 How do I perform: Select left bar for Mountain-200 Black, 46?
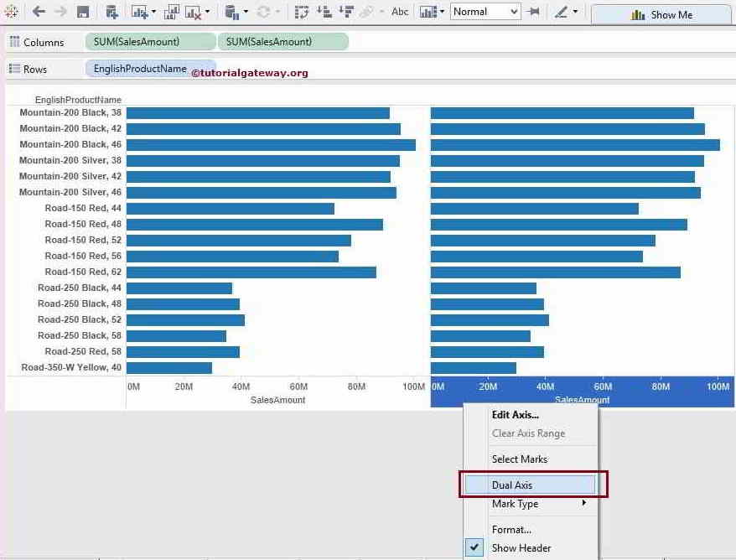coord(271,144)
